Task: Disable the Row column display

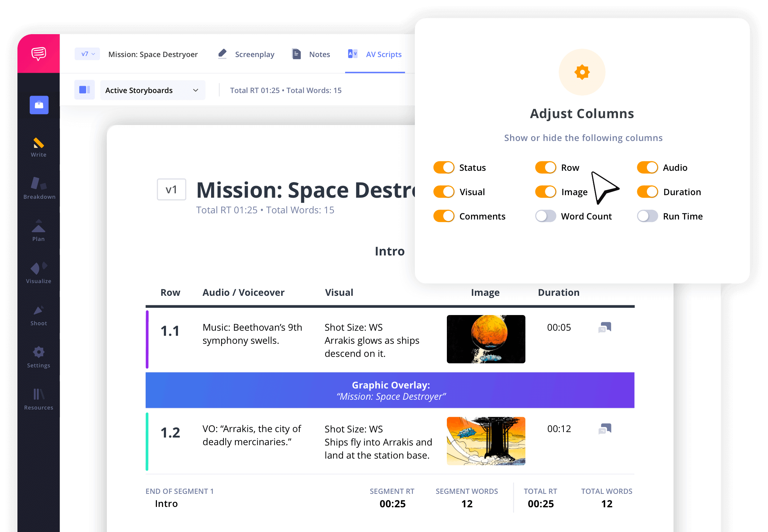Action: click(543, 167)
